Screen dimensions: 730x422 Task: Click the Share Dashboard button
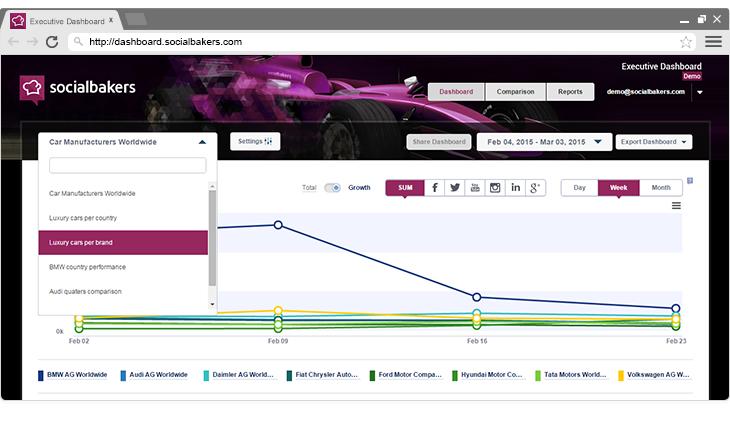click(439, 142)
